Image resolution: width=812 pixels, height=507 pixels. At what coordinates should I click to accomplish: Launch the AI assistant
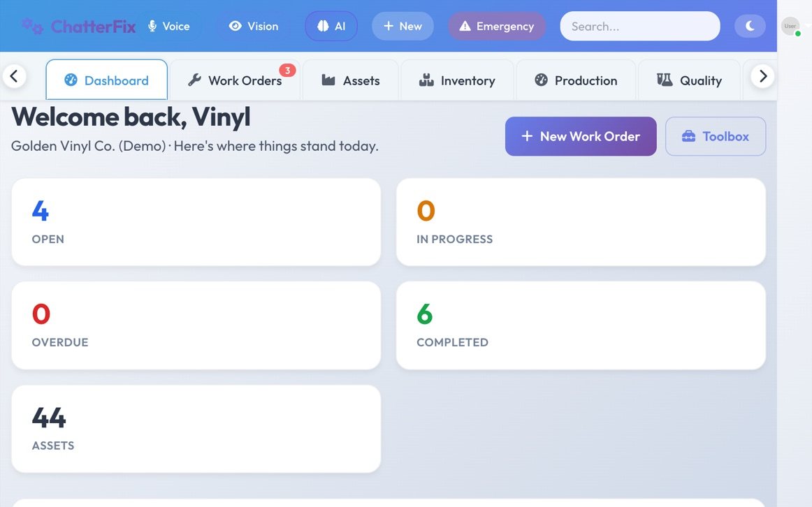pos(331,26)
